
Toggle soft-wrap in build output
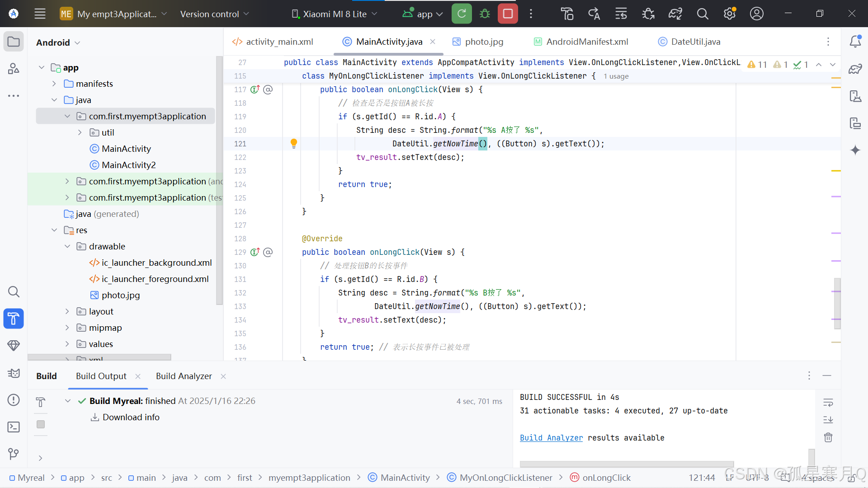(828, 402)
